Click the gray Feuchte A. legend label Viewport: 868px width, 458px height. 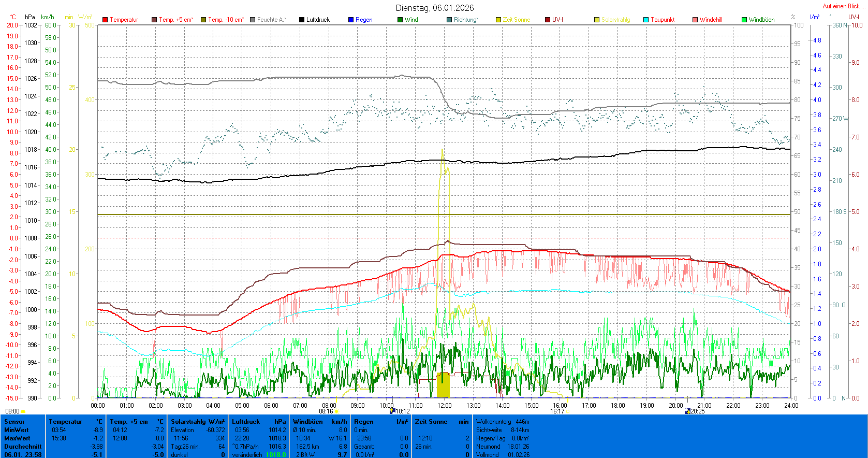(x=271, y=20)
